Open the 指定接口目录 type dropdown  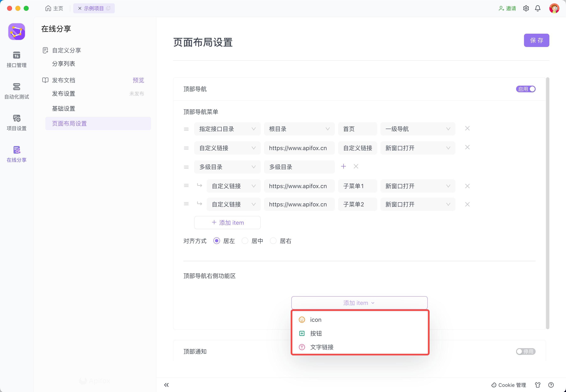pyautogui.click(x=227, y=129)
